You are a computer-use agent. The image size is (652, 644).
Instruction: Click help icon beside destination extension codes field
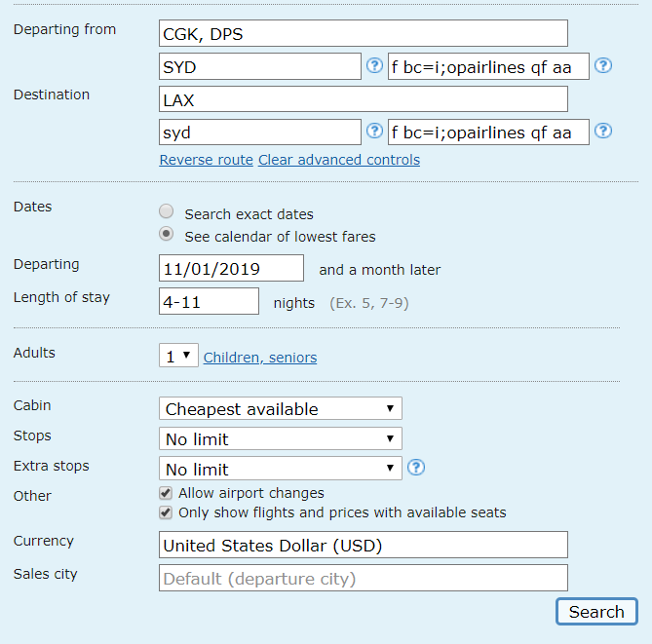click(603, 132)
